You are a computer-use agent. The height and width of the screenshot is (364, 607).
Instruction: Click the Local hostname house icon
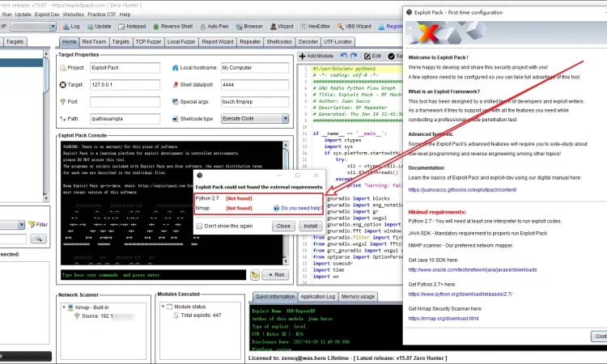[x=175, y=68]
